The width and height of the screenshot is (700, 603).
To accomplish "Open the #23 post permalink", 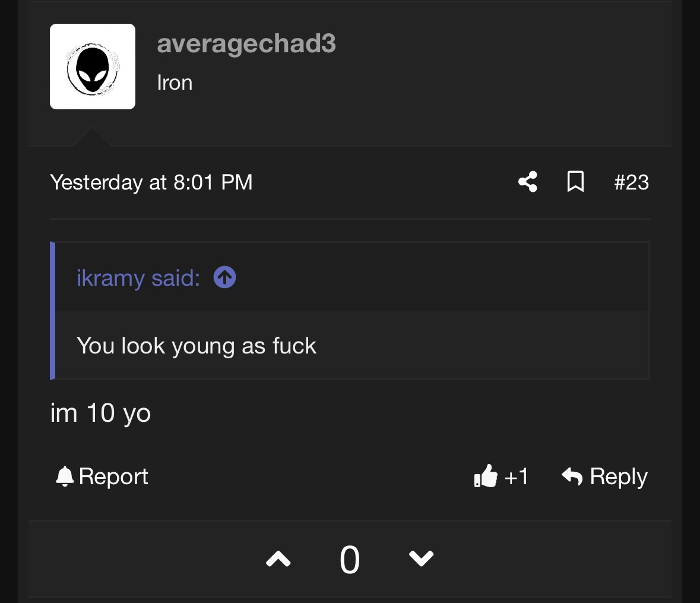I will (631, 182).
